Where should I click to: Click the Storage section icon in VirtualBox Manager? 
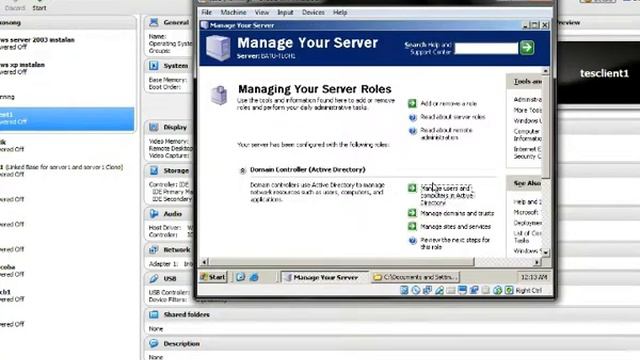point(154,171)
